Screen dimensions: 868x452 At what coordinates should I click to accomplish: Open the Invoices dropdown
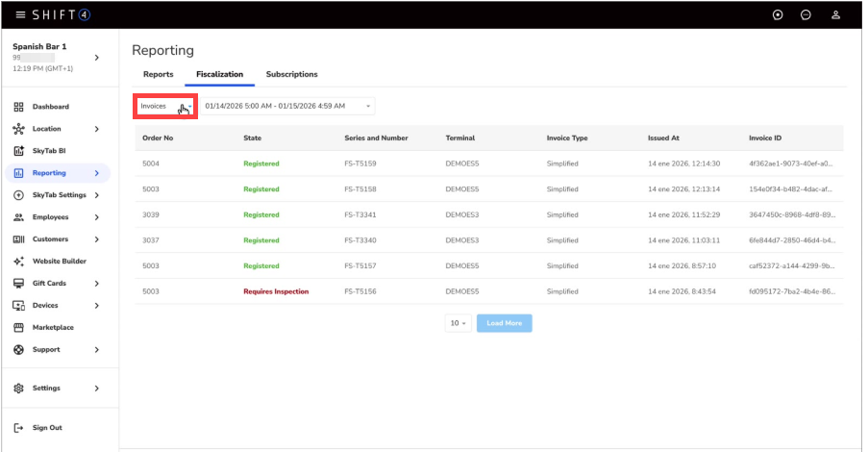165,106
